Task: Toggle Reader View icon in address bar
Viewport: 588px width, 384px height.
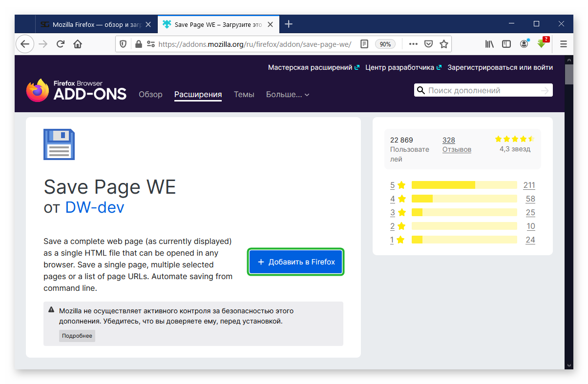Action: pos(364,44)
